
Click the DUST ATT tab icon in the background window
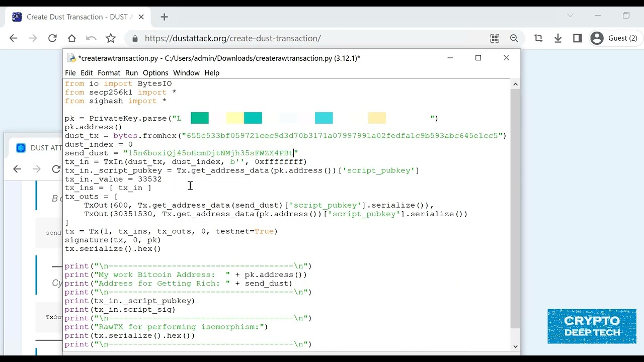coord(21,148)
